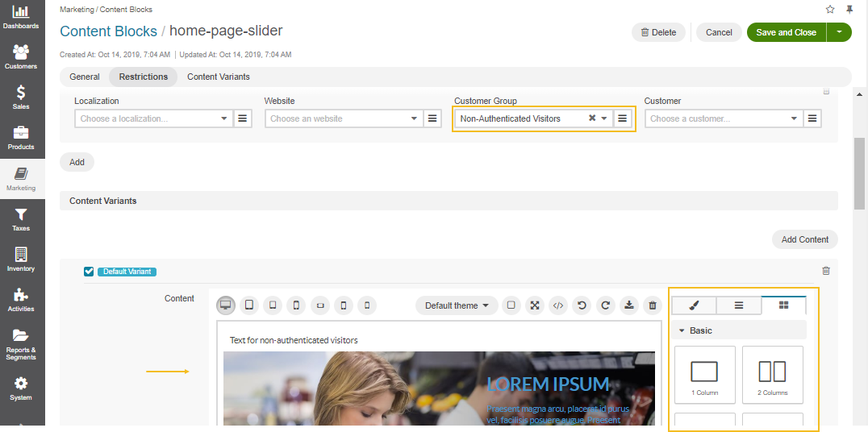The image size is (868, 432).
Task: Open the source code view icon
Action: tap(558, 305)
